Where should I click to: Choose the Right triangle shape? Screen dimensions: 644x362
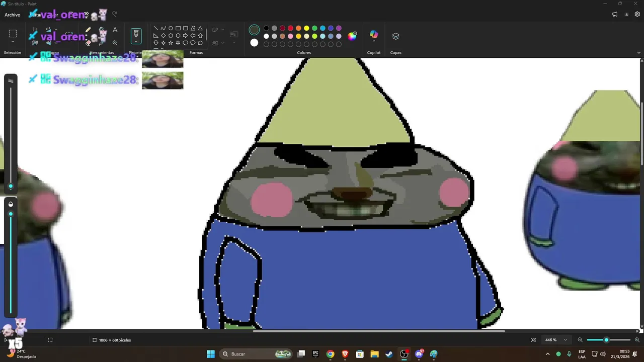156,36
